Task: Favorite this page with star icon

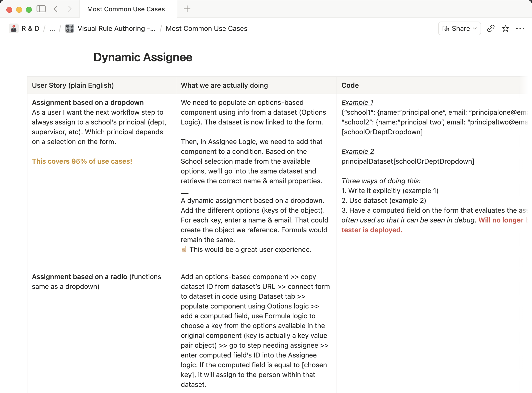Action: click(x=506, y=28)
